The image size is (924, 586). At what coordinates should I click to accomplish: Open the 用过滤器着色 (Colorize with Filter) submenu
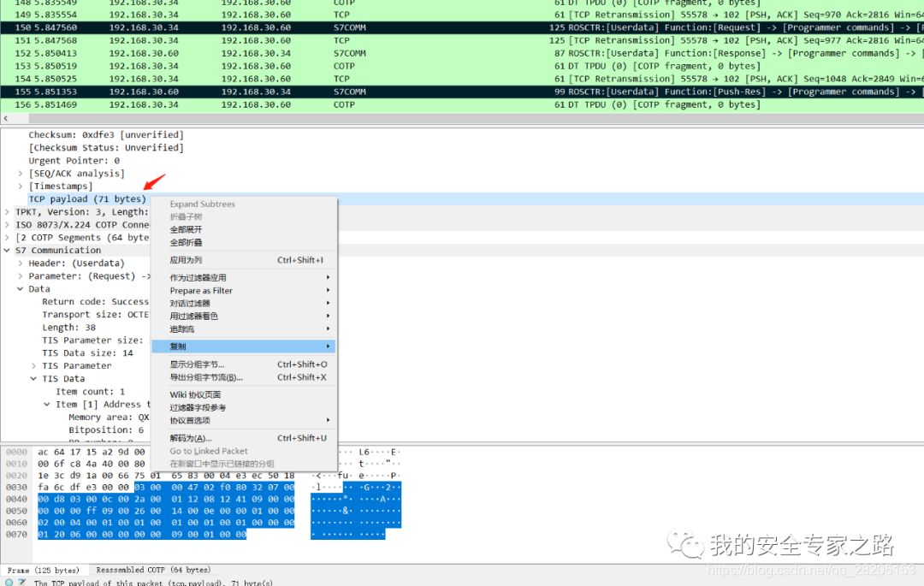coord(243,317)
